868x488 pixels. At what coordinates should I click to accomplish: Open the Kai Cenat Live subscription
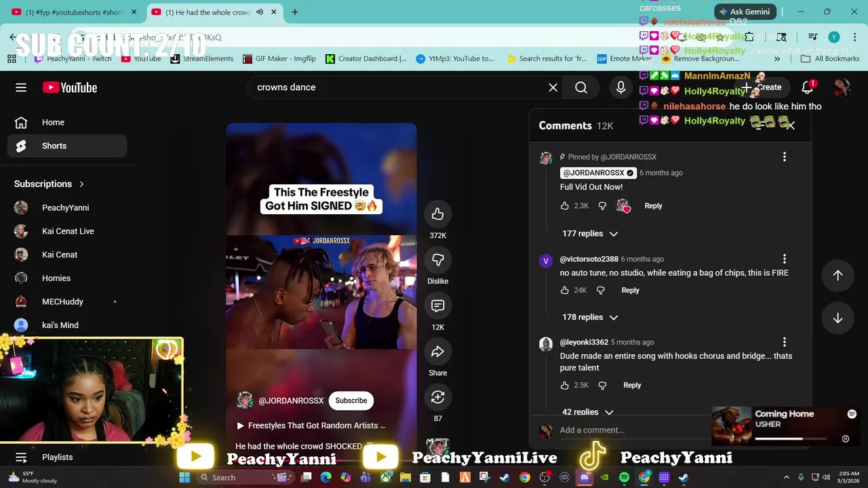[67, 231]
